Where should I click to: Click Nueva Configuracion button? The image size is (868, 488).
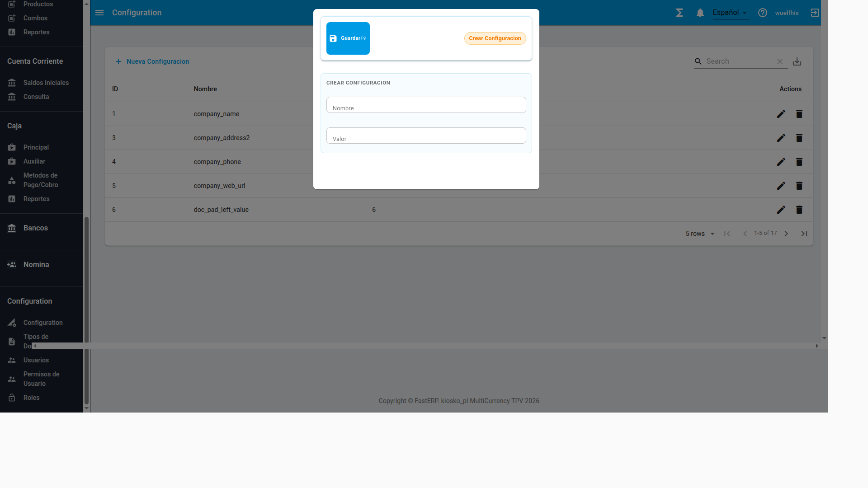[x=152, y=61]
